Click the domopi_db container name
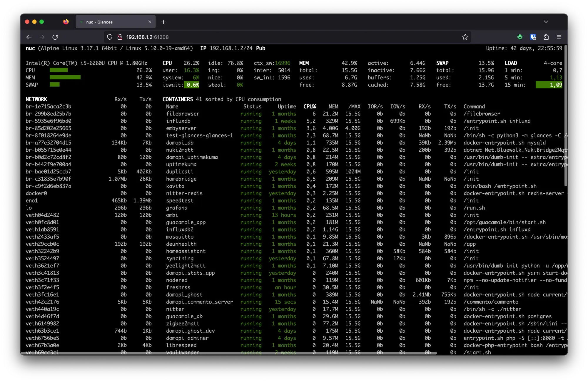The height and width of the screenshot is (382, 588). (x=180, y=143)
